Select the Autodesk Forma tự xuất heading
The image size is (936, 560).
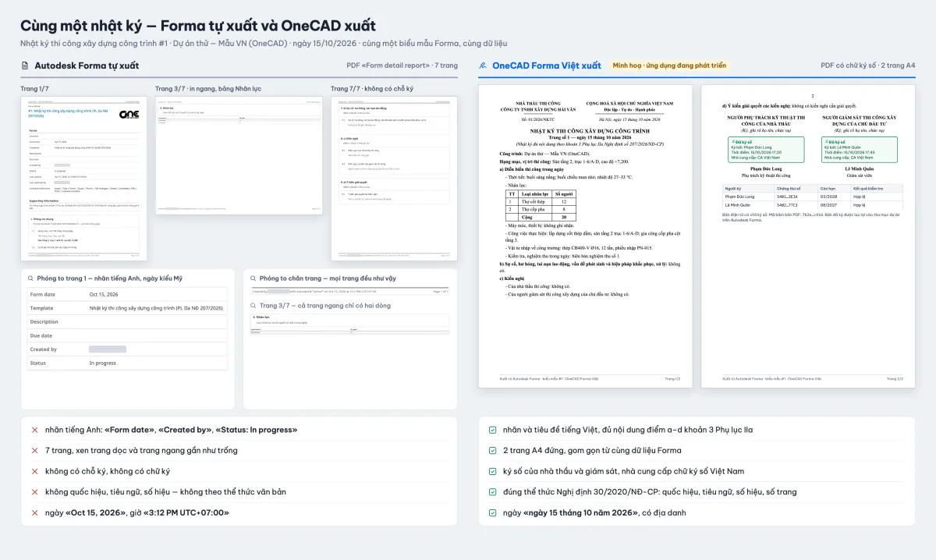(x=87, y=66)
